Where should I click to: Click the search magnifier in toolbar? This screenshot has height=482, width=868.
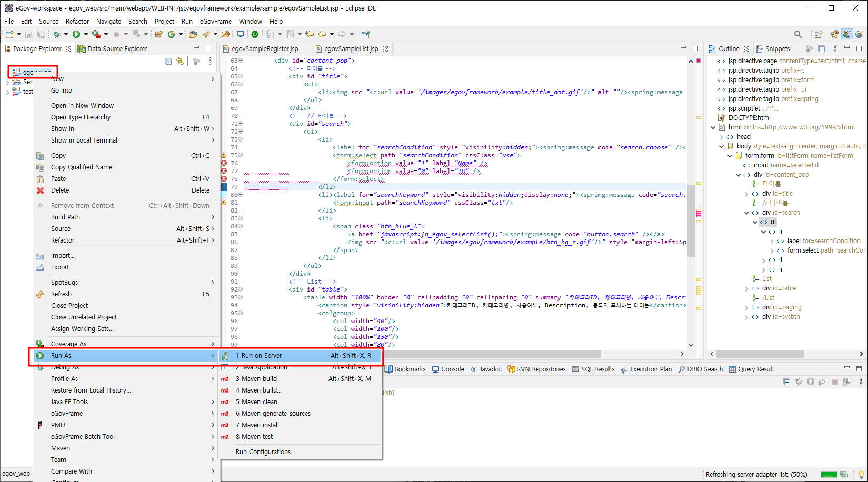pyautogui.click(x=798, y=34)
